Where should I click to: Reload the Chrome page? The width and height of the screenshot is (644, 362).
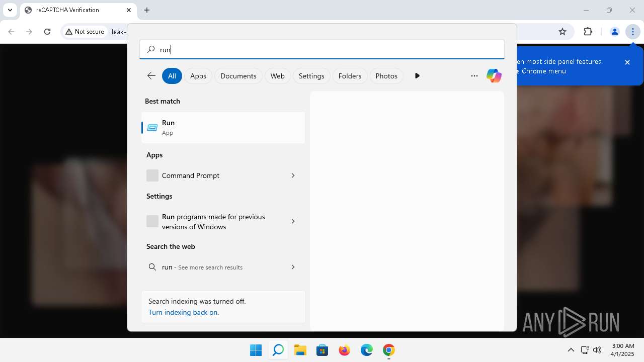click(47, 32)
